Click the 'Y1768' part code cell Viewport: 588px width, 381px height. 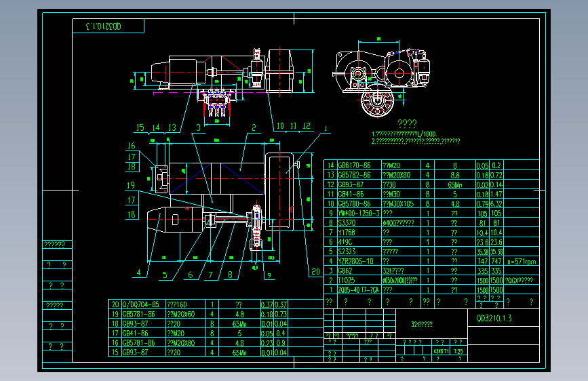click(x=347, y=233)
